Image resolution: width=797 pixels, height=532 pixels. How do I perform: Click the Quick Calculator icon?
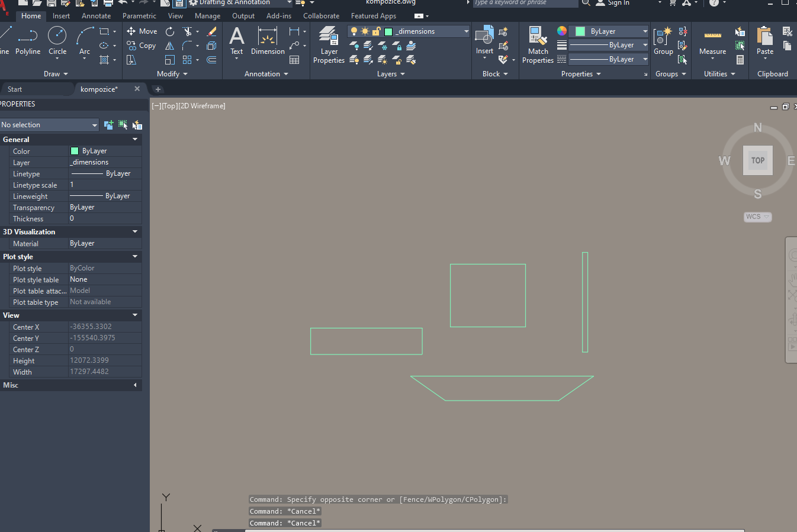[x=740, y=60]
